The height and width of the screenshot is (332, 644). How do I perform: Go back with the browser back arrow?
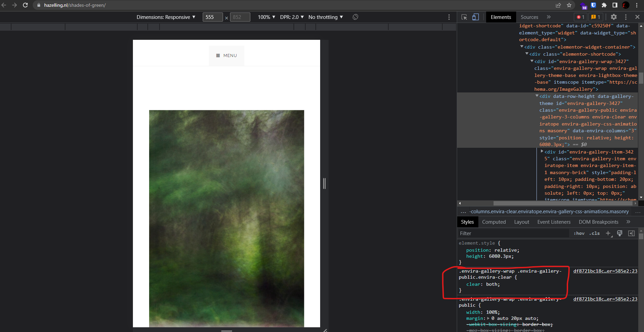[4, 5]
